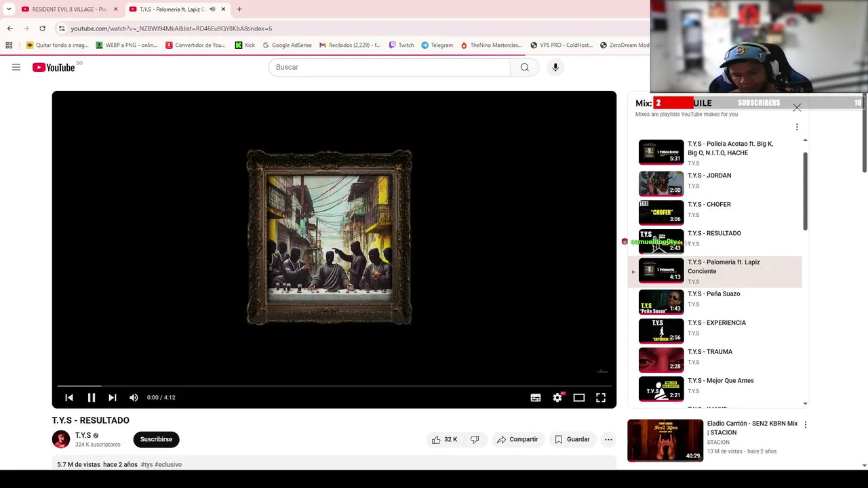Open the YouTube hamburger guide menu
The width and height of the screenshot is (868, 488).
pyautogui.click(x=16, y=67)
